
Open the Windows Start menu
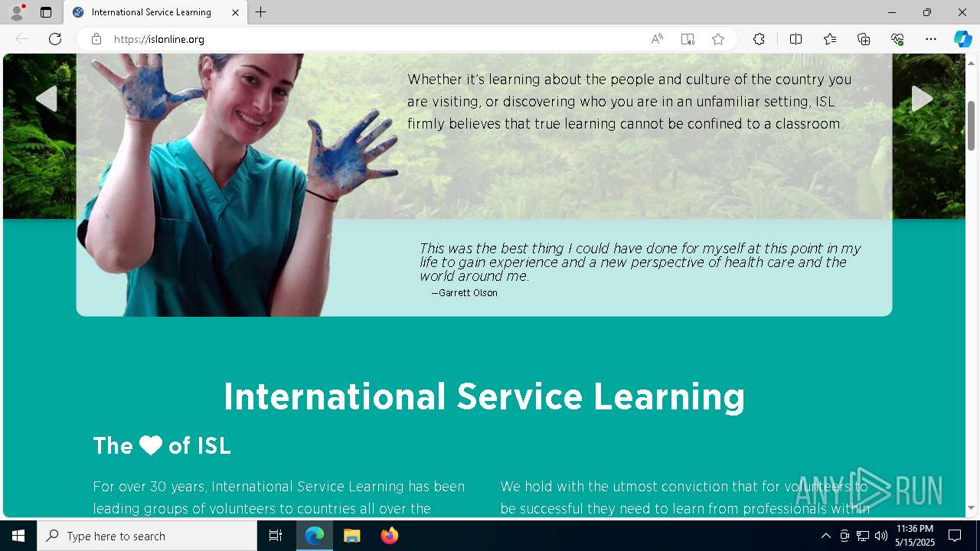tap(18, 536)
